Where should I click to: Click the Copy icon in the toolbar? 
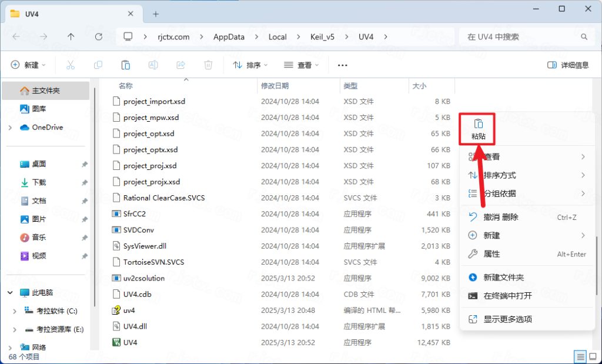pos(98,65)
